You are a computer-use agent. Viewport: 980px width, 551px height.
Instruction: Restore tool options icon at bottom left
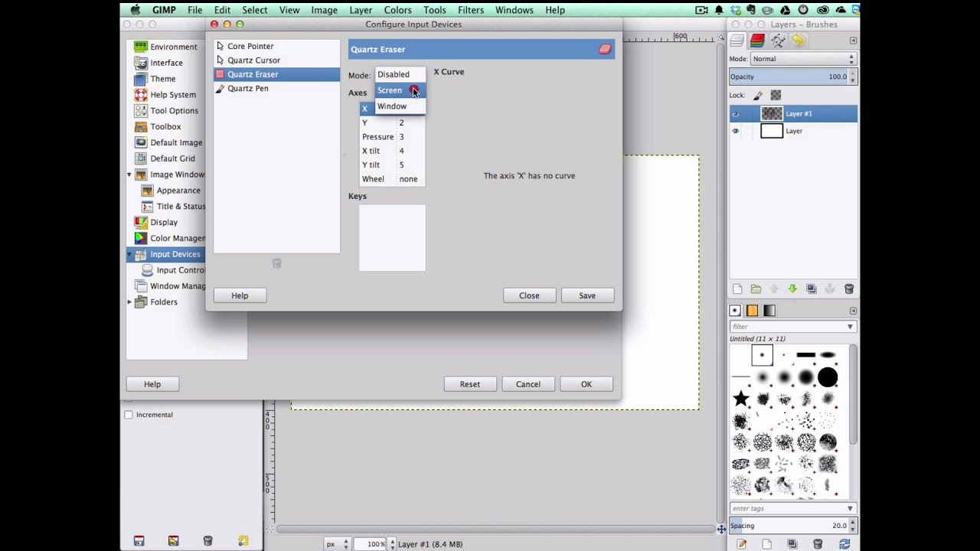[x=173, y=541]
